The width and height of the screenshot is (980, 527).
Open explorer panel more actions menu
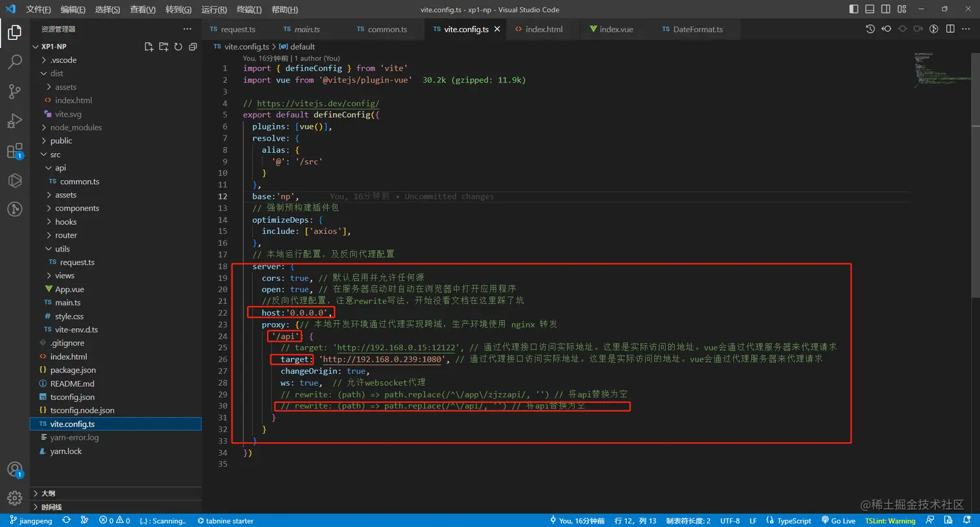tap(187, 29)
